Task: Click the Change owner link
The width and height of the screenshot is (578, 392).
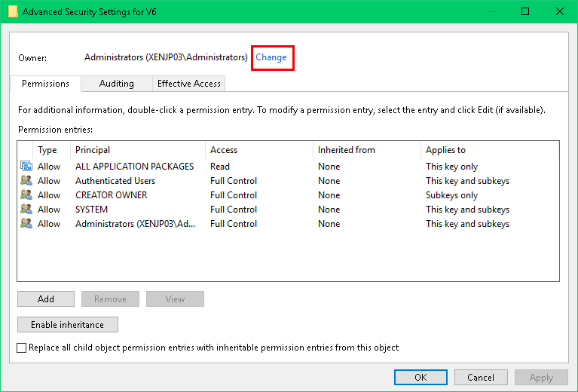Action: coord(271,57)
